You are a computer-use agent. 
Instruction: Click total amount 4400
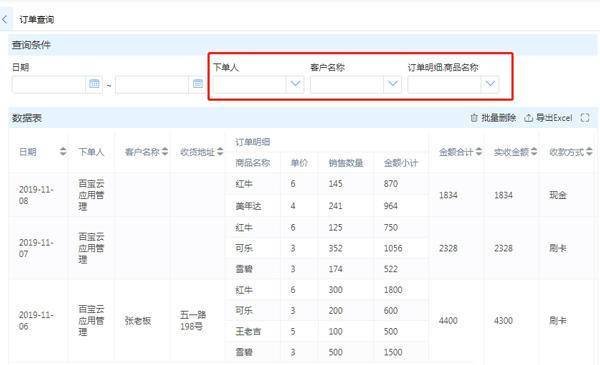click(448, 321)
